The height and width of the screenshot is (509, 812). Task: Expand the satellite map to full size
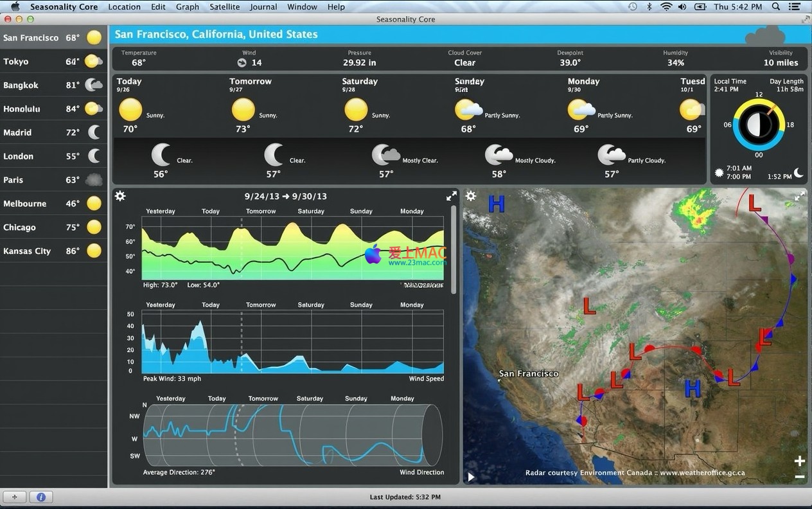pos(799,197)
